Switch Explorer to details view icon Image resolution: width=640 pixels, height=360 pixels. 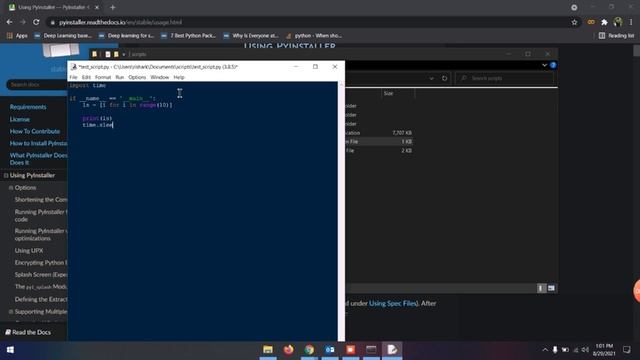pyautogui.click(x=541, y=288)
